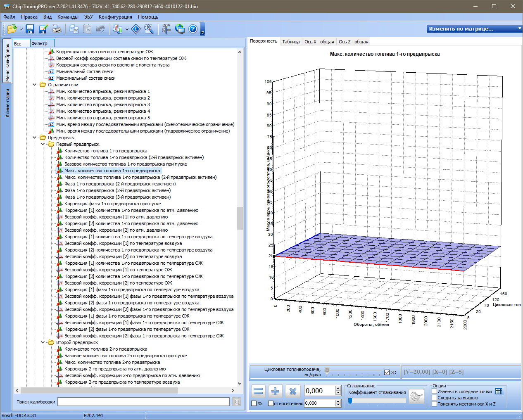This screenshot has width=523, height=420.
Task: Open settings with the hammer and wrench icon
Action: [166, 29]
